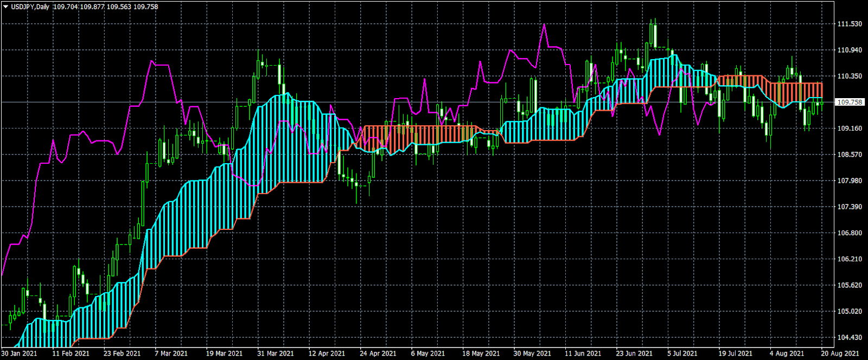Click the 24 Apr 2021 date label
The image size is (868, 360).
pos(378,353)
